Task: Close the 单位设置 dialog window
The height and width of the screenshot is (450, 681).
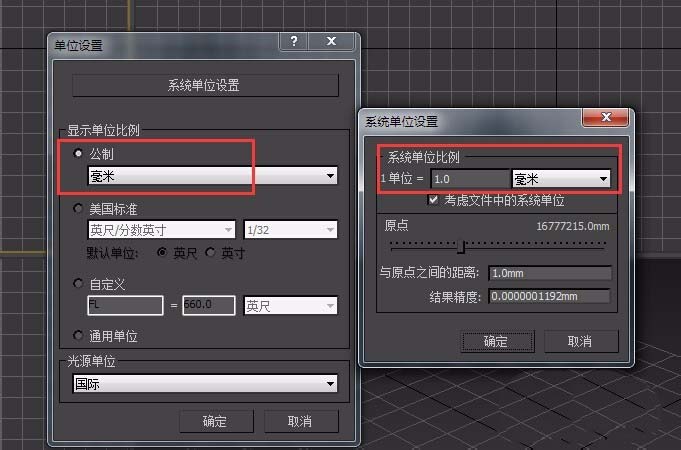Action: (331, 41)
